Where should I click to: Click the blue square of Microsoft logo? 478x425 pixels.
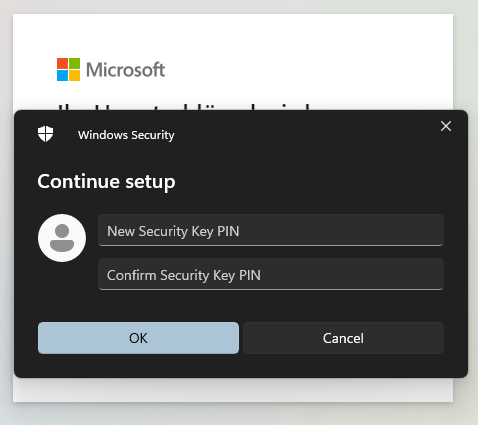(x=62, y=76)
